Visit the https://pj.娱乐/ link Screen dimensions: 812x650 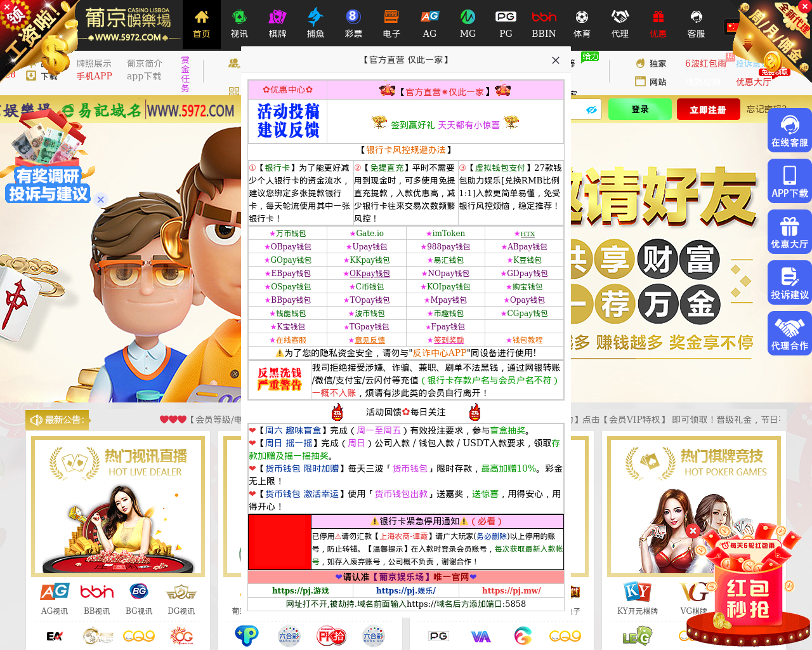coord(406,590)
